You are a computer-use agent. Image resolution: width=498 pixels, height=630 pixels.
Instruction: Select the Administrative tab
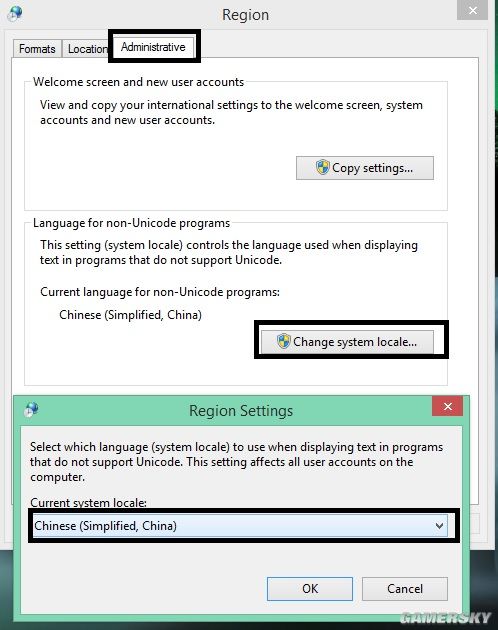point(153,47)
